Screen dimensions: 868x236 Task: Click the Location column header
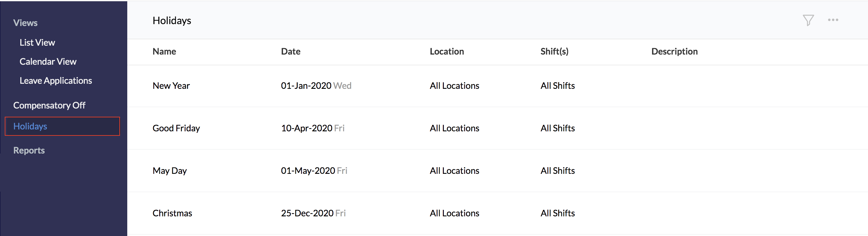coord(446,51)
